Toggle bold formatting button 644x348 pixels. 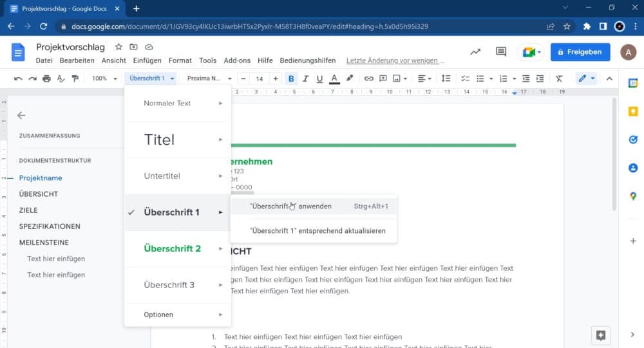click(x=291, y=78)
